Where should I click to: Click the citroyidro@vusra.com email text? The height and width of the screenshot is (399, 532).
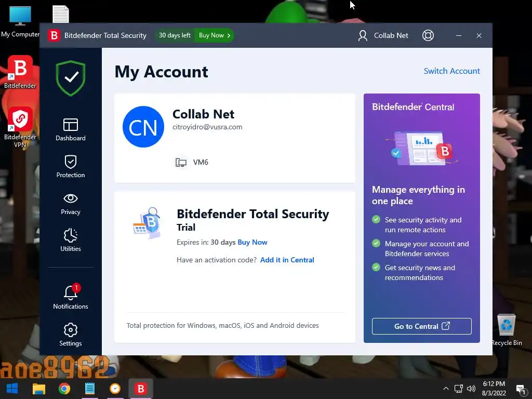click(207, 127)
